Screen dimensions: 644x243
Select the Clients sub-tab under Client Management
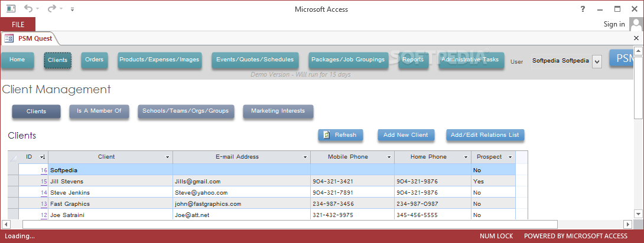36,111
